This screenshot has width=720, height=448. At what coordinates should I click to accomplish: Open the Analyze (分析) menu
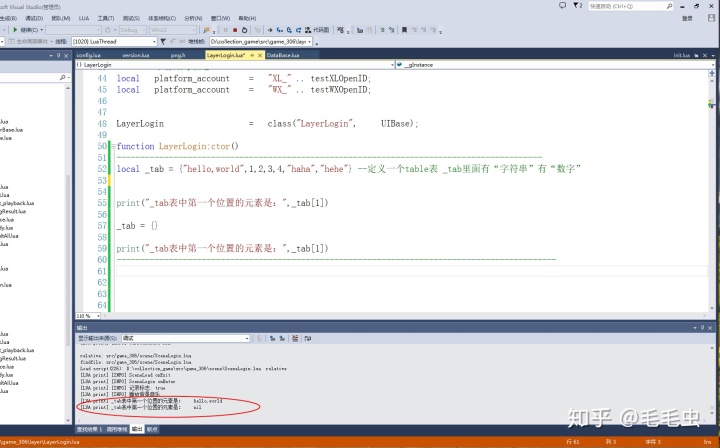coord(193,18)
